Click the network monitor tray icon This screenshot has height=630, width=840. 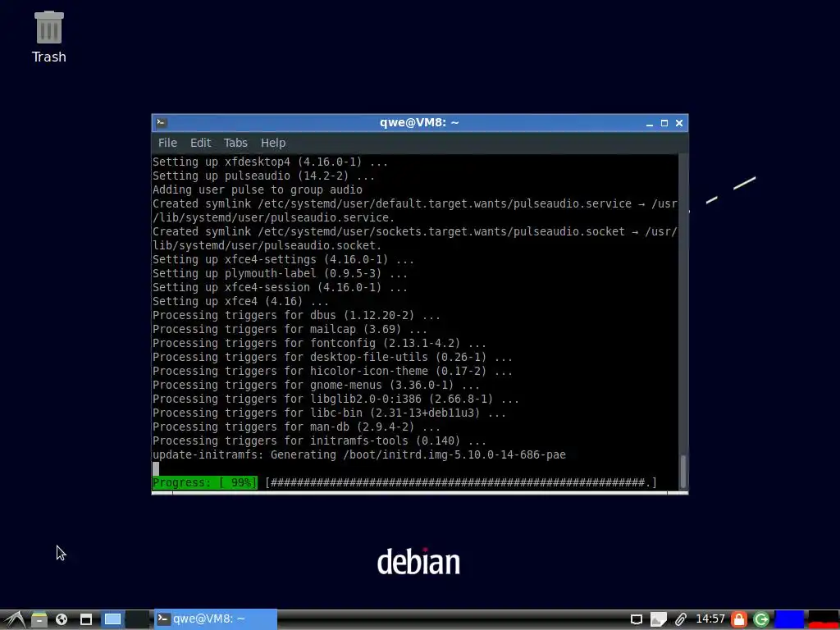(636, 619)
